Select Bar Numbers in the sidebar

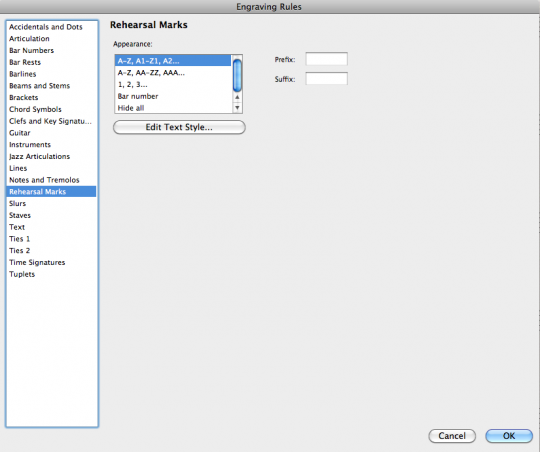(31, 50)
